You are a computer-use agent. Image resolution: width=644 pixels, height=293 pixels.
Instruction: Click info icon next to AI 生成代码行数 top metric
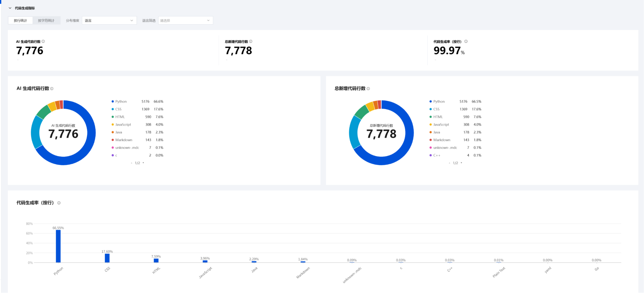43,42
